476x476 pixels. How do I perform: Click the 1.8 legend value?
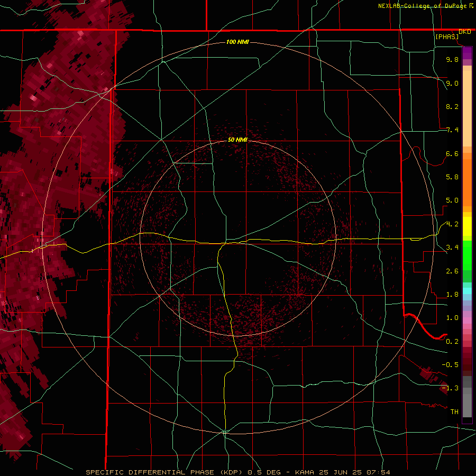pos(452,295)
